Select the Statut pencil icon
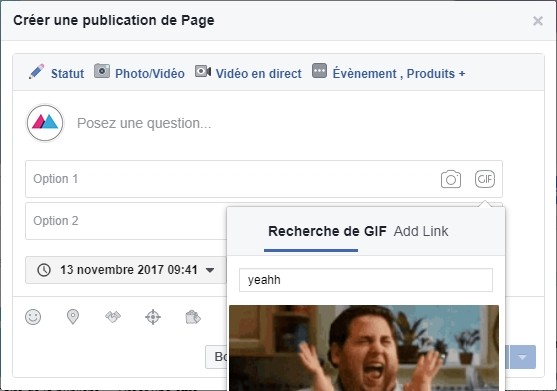 point(37,72)
